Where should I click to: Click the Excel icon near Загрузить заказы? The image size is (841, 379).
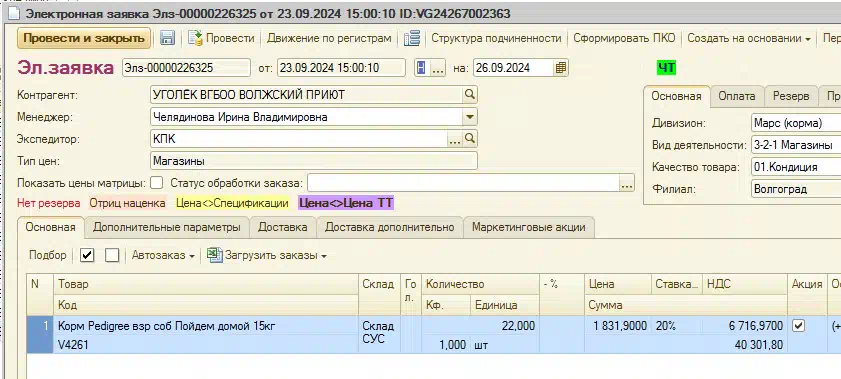(215, 255)
